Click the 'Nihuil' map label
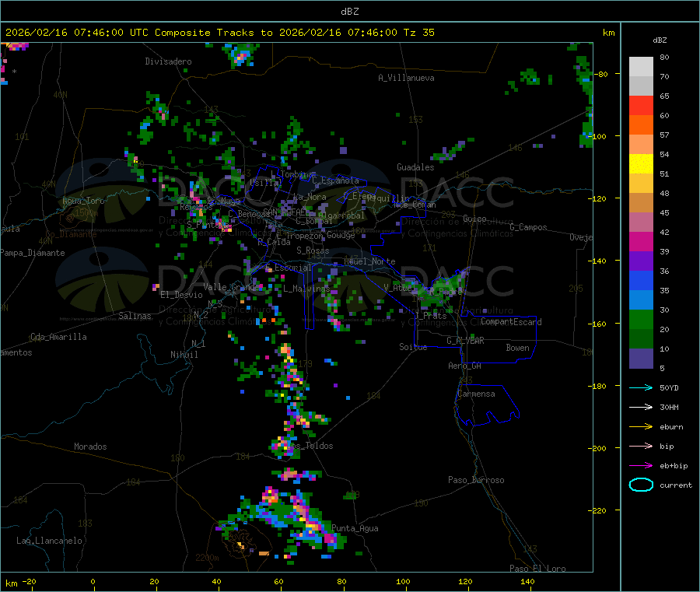This screenshot has width=700, height=592. pos(184,355)
